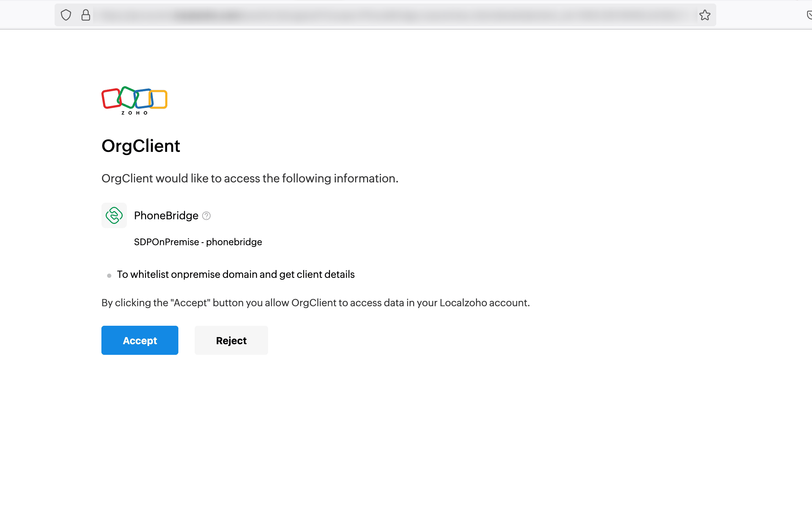The width and height of the screenshot is (812, 506).
Task: Click the Zoho logo
Action: point(134,100)
